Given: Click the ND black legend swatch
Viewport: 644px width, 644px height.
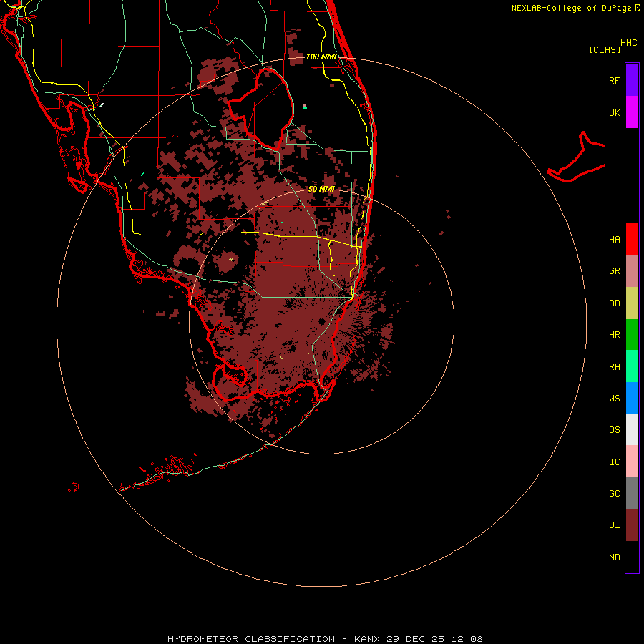Looking at the screenshot, I should (x=632, y=557).
